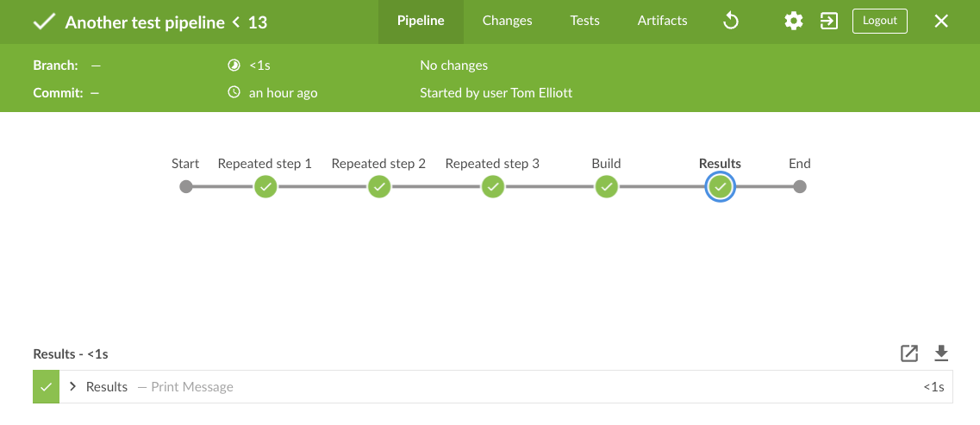Go to the Tests tab
The width and height of the screenshot is (980, 425).
pyautogui.click(x=584, y=21)
